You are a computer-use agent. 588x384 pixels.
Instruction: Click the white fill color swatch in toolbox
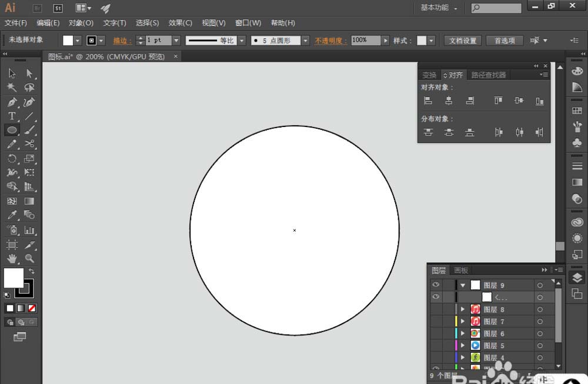tap(14, 278)
